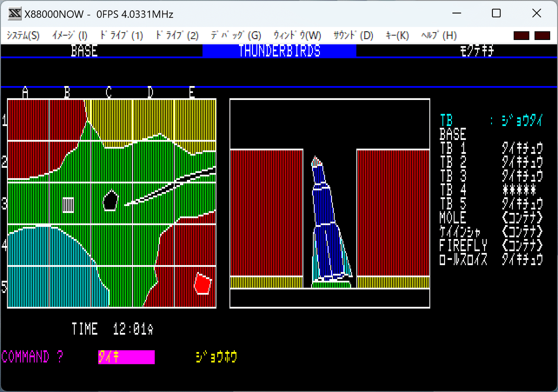This screenshot has height=392, width=558.
Task: Select the THUNDERBIRDS highlighted header
Action: click(279, 51)
